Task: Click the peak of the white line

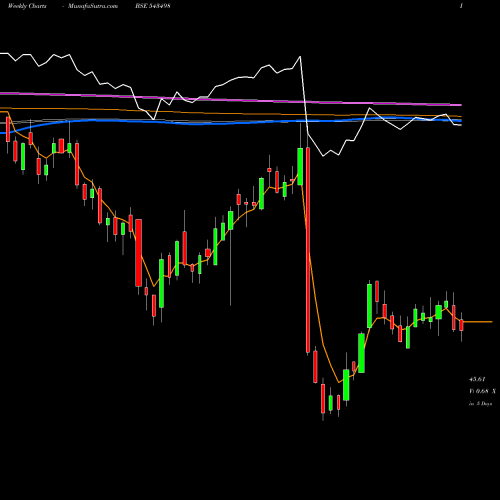Action: point(300,57)
